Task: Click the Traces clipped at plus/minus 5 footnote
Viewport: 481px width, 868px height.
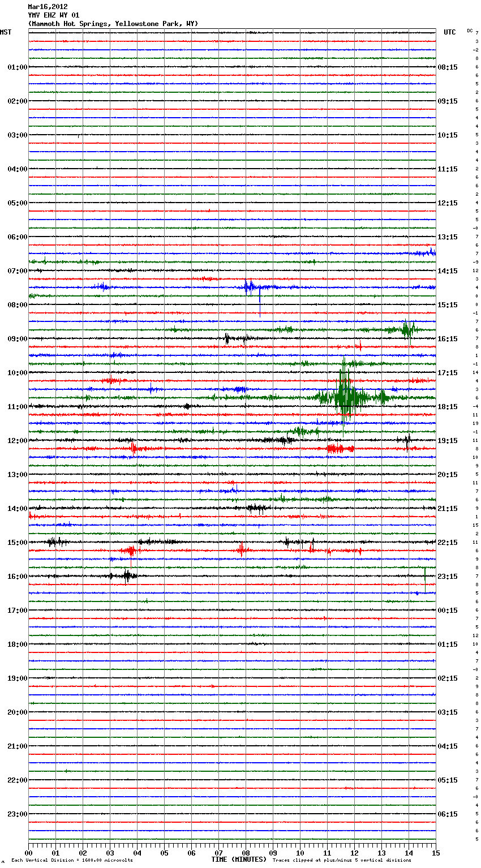Action: 342,861
